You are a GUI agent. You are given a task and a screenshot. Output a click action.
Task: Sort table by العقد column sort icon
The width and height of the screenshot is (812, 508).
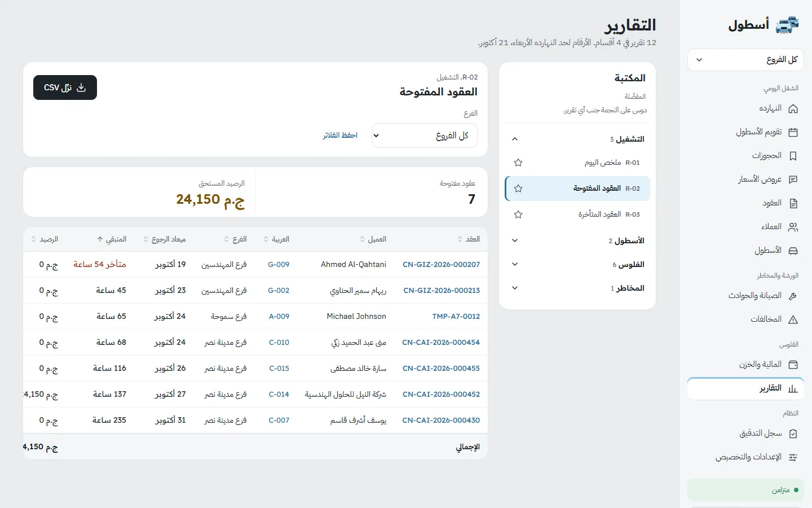[x=460, y=239]
